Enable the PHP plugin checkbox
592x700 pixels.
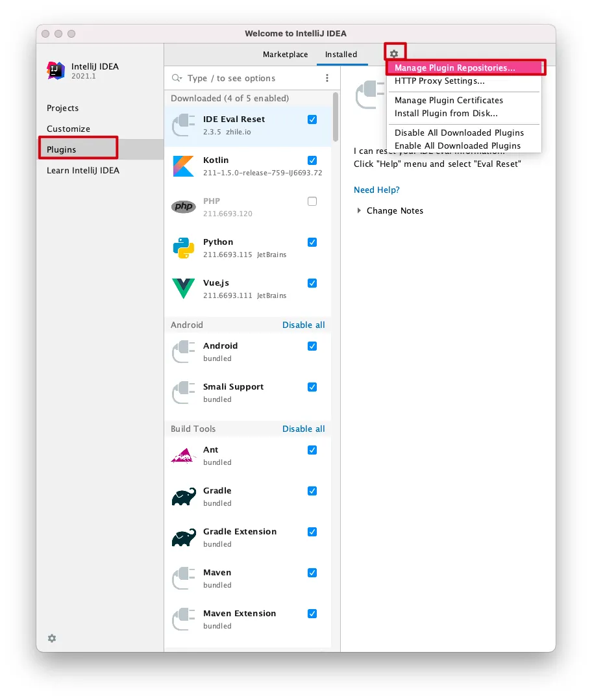(312, 201)
